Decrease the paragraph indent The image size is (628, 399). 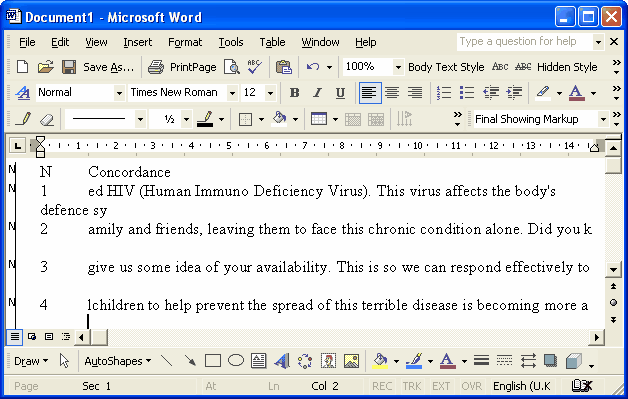point(491,93)
